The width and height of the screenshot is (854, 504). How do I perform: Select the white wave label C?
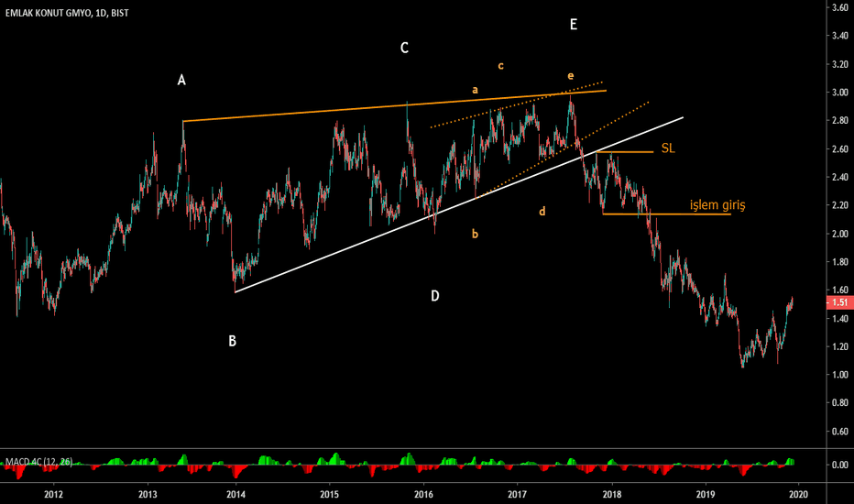[404, 48]
